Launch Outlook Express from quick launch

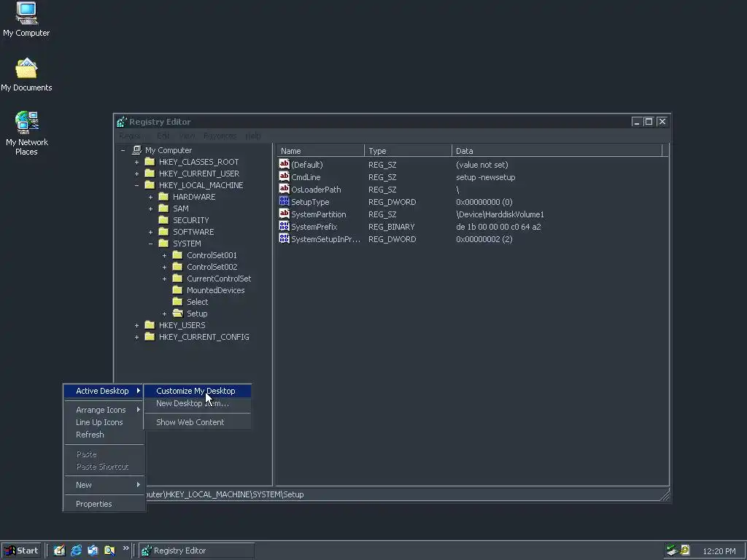93,551
